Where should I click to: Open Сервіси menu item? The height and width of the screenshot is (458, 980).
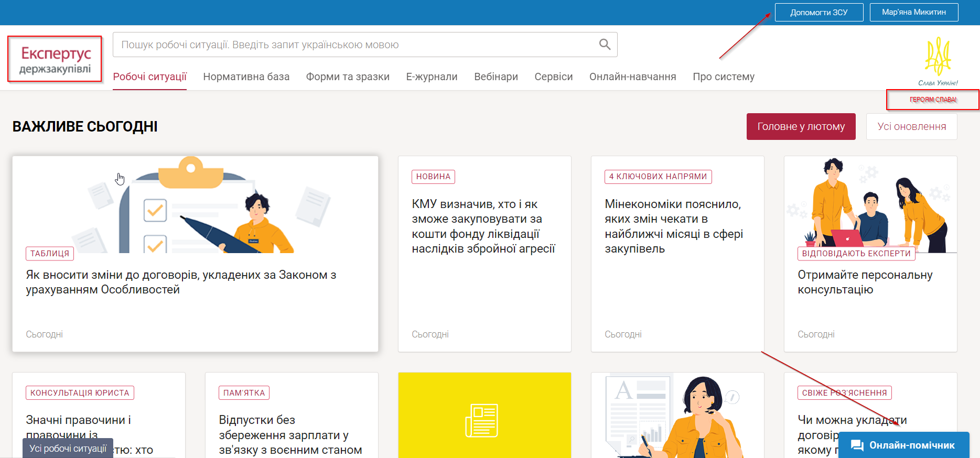click(x=554, y=77)
